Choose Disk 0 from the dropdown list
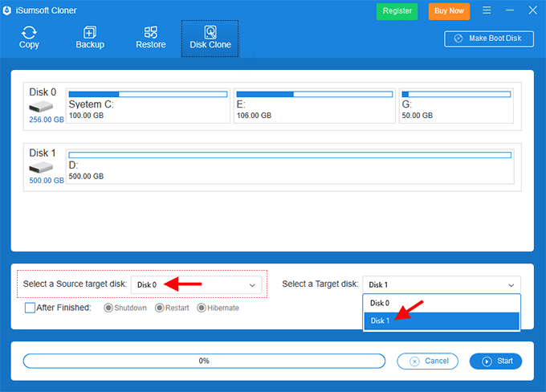546x392 pixels. point(442,303)
